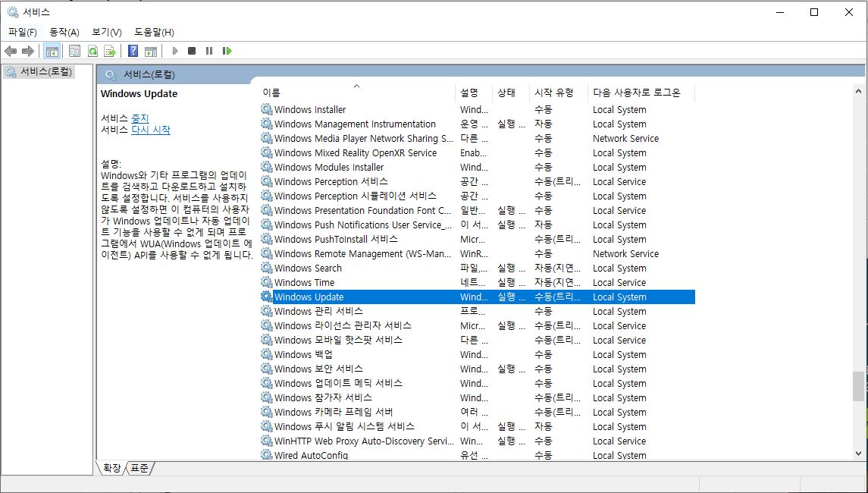Screen dimensions: 868x493
Task: Switch to the 확장 tab
Action: tap(112, 468)
